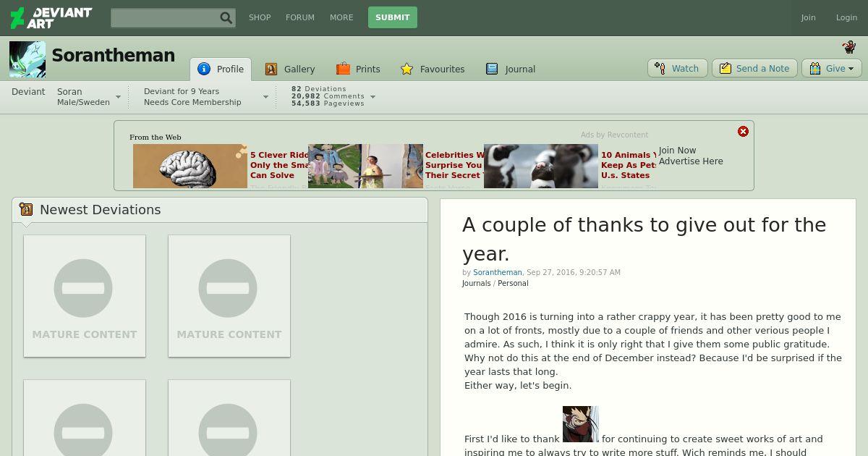Focus the top search input field
The height and width of the screenshot is (456, 868).
click(165, 17)
